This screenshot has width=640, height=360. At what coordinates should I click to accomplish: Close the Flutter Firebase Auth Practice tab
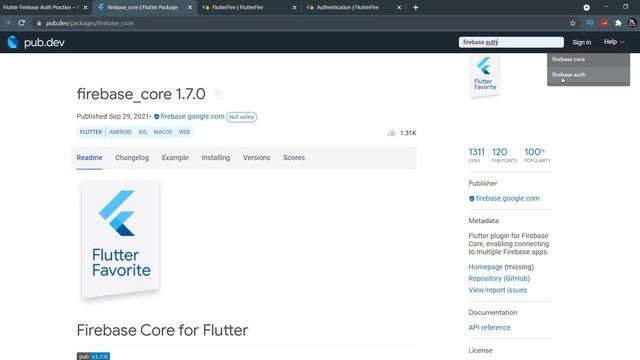85,7
